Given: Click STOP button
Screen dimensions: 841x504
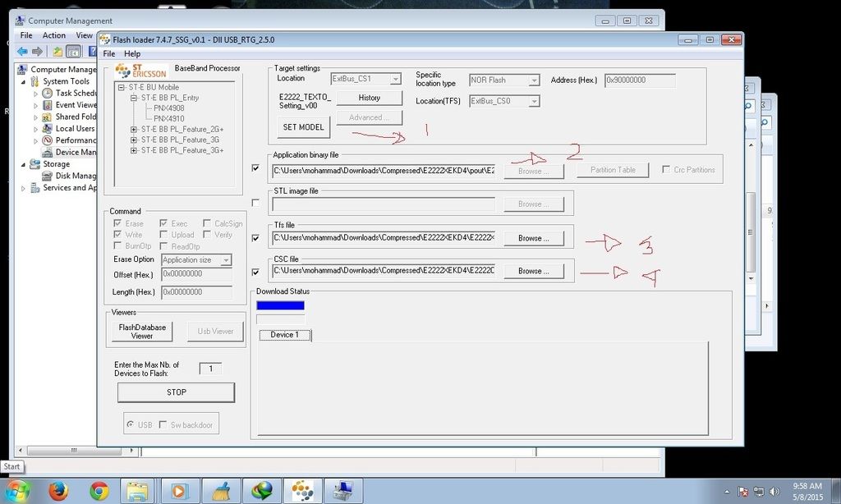Looking at the screenshot, I should tap(176, 392).
